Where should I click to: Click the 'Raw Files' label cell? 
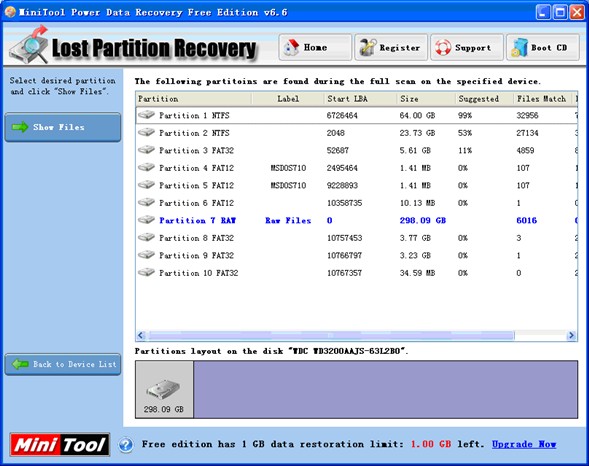click(x=288, y=220)
